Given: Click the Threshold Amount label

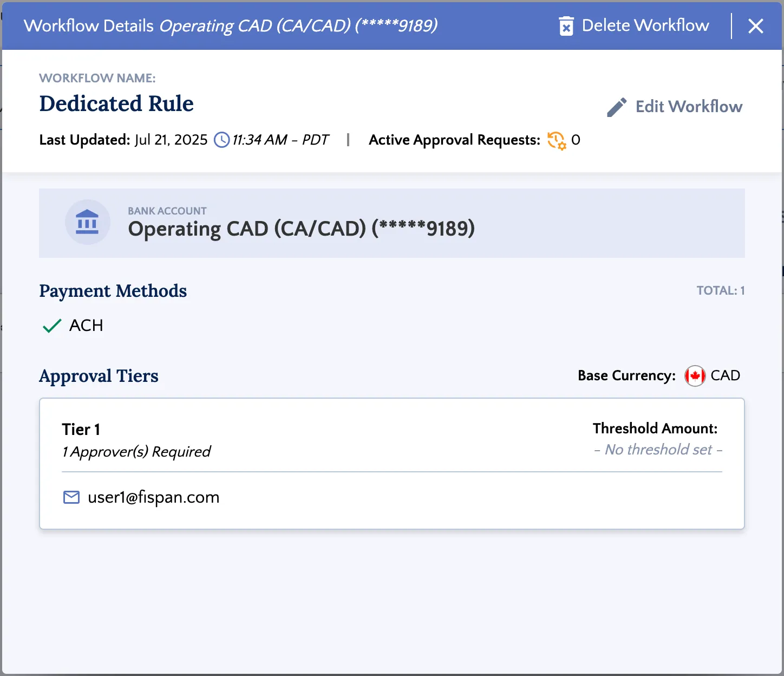Looking at the screenshot, I should [x=655, y=428].
